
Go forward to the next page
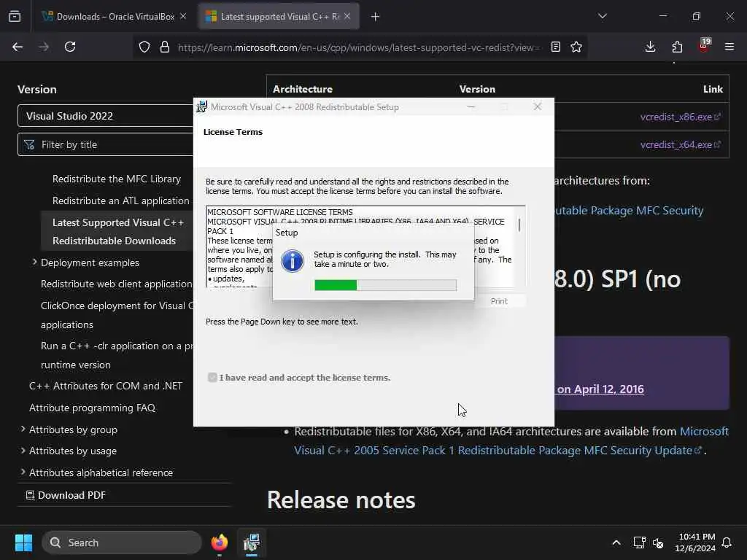coord(44,47)
